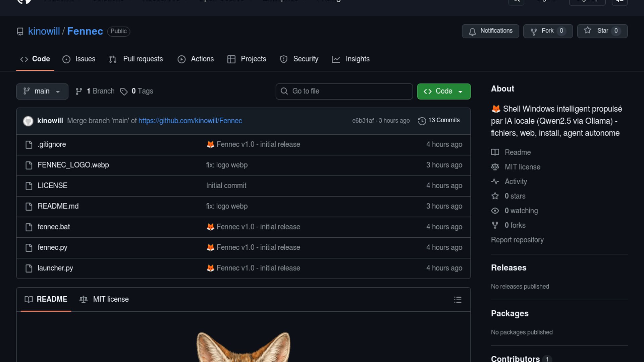Viewport: 644px width, 362px height.
Task: Open the README outline list icon
Action: (x=458, y=300)
